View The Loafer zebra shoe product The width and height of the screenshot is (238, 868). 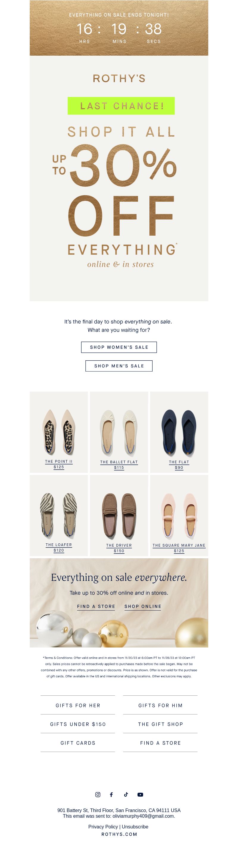point(59,515)
